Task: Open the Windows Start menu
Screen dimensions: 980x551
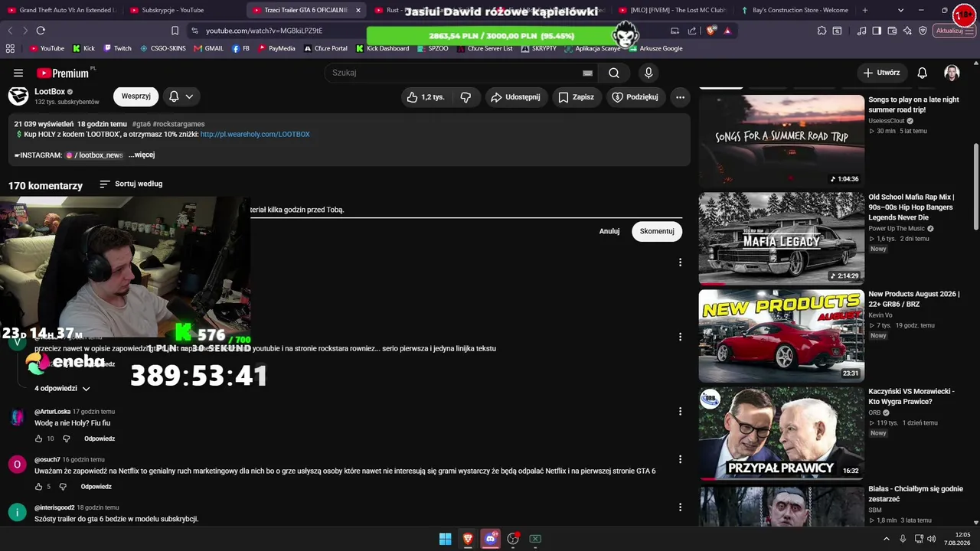Action: pyautogui.click(x=445, y=539)
